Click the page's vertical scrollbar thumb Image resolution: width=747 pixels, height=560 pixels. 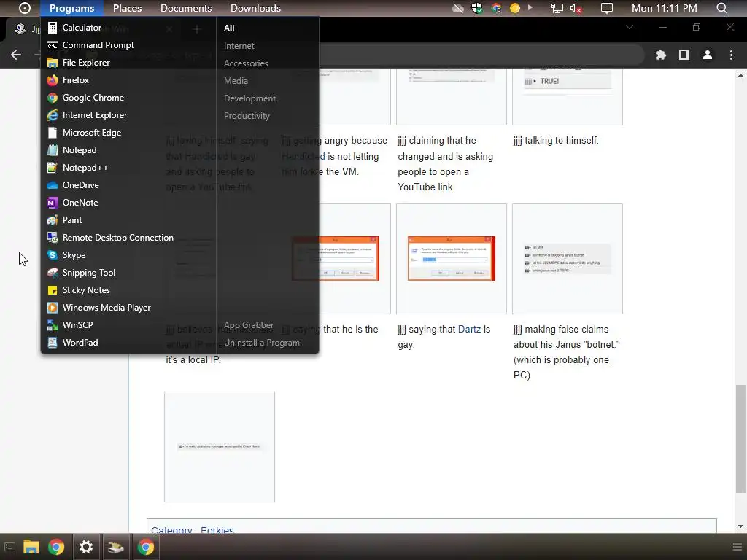[x=740, y=438]
